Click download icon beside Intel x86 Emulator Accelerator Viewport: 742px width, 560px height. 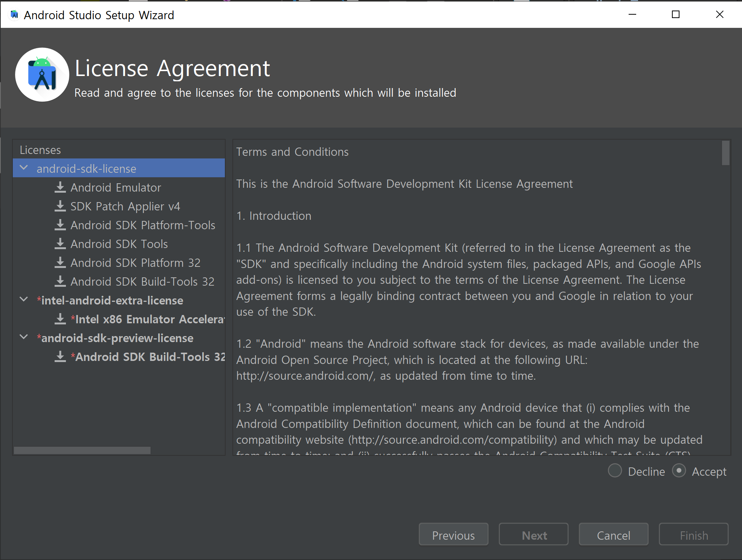coord(60,319)
